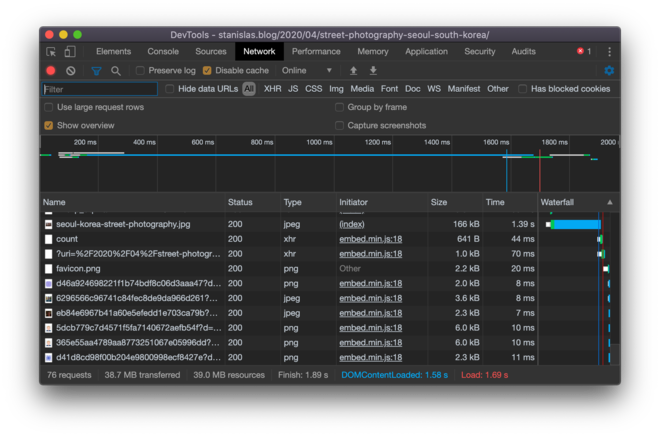Sort requests by Waterfall column header

(x=570, y=202)
